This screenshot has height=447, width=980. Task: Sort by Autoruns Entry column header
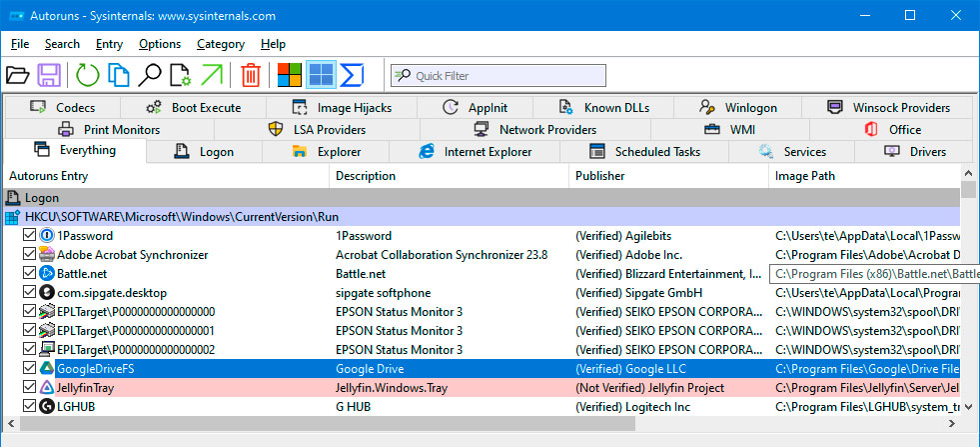click(166, 176)
